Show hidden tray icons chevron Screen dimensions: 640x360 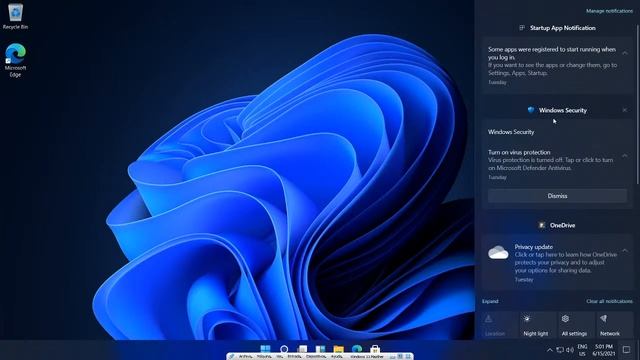tap(549, 350)
